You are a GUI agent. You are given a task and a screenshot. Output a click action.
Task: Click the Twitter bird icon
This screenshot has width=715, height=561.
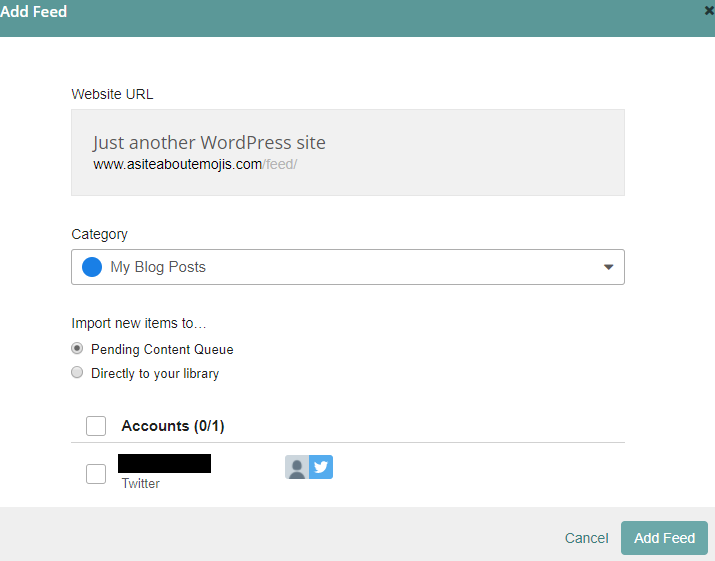point(321,467)
